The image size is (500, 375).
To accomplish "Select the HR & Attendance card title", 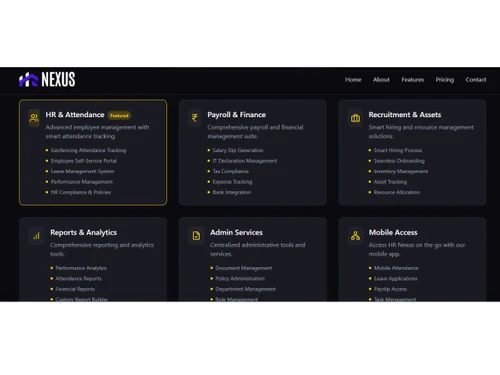I will click(75, 115).
